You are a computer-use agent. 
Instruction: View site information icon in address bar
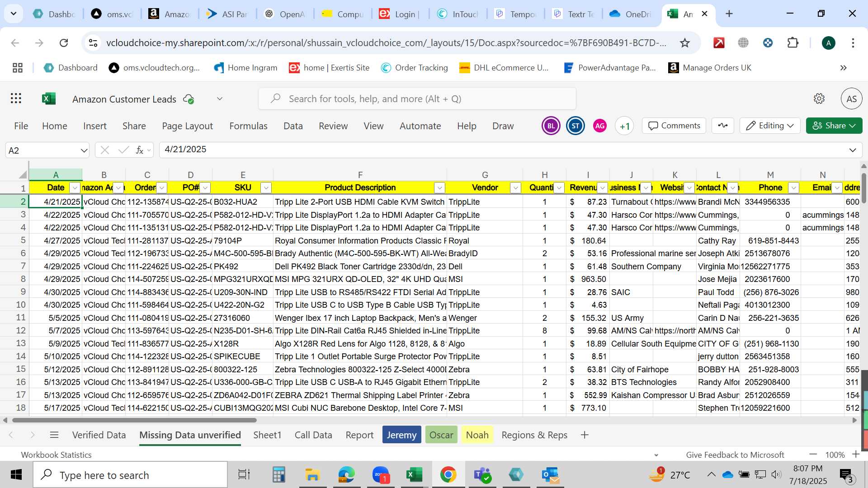(93, 43)
